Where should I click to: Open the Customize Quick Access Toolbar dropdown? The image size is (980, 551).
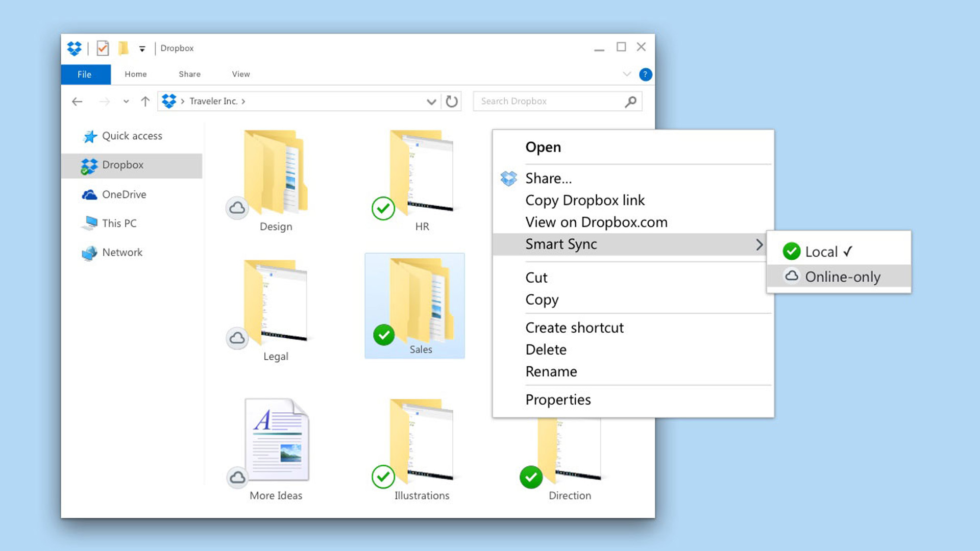[x=142, y=49]
